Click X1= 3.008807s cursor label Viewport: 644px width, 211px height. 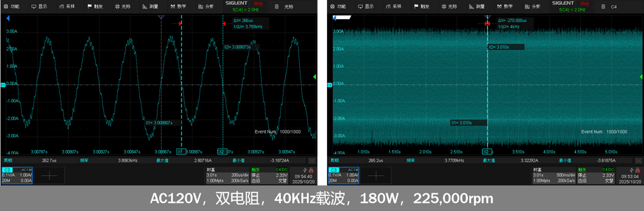click(x=159, y=122)
